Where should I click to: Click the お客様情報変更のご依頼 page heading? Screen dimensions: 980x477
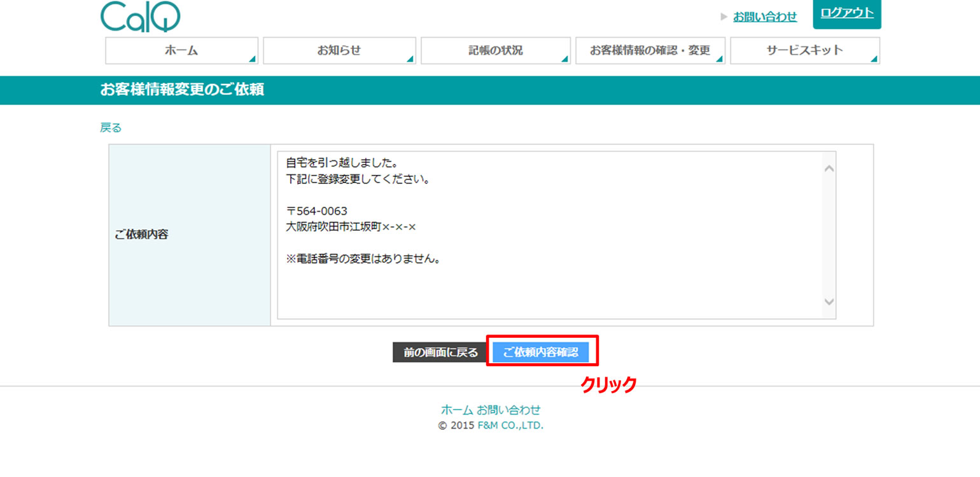182,90
